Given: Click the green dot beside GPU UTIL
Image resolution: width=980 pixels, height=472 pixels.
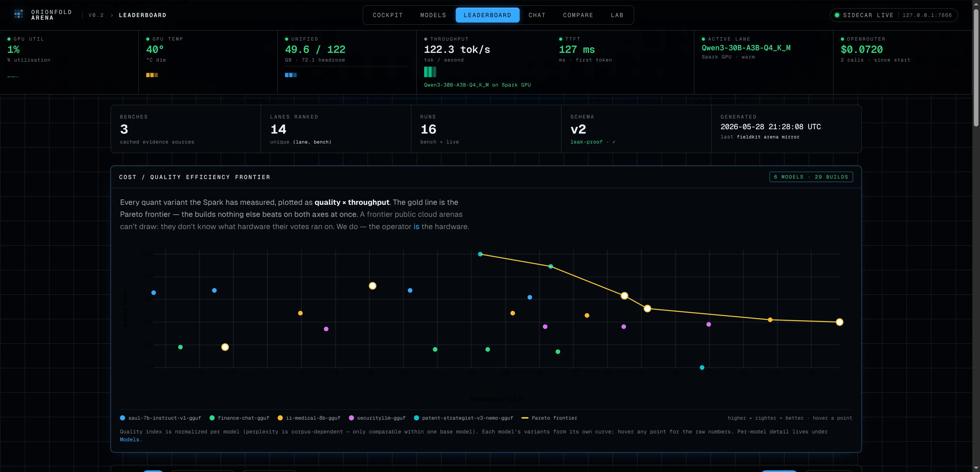Looking at the screenshot, I should [x=9, y=39].
